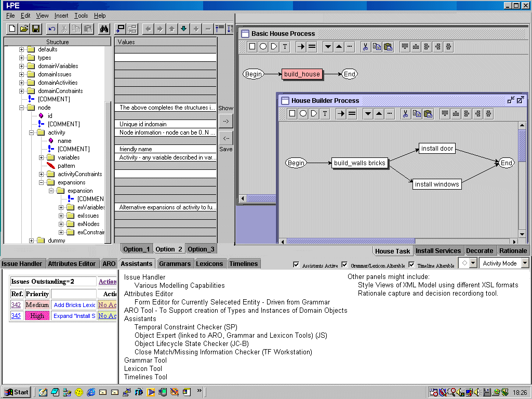
Task: Click the binoculars Find icon
Action: pyautogui.click(x=104, y=29)
